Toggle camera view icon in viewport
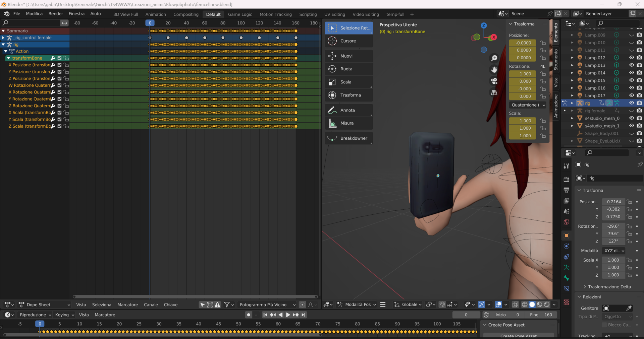 pos(494,81)
